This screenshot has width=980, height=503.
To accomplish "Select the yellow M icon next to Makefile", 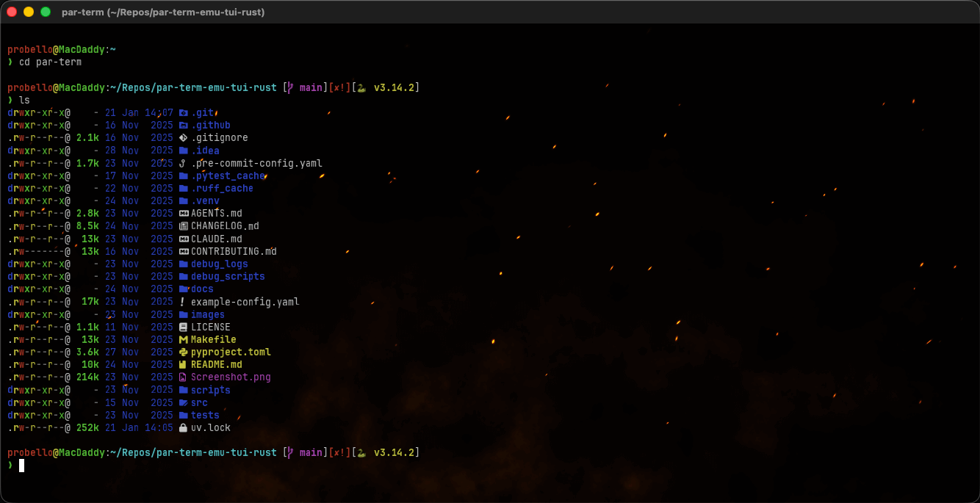I will [184, 339].
